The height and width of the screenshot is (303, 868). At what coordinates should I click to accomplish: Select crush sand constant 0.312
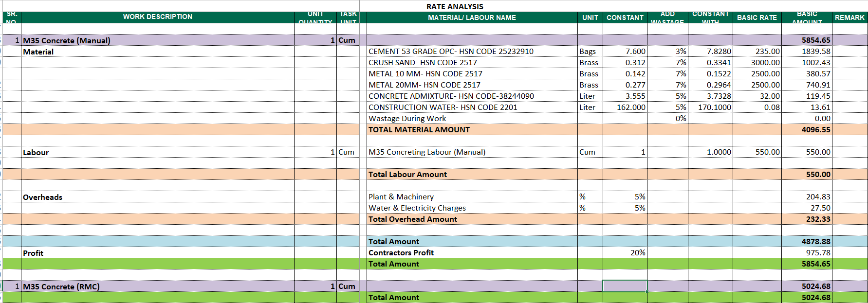625,63
